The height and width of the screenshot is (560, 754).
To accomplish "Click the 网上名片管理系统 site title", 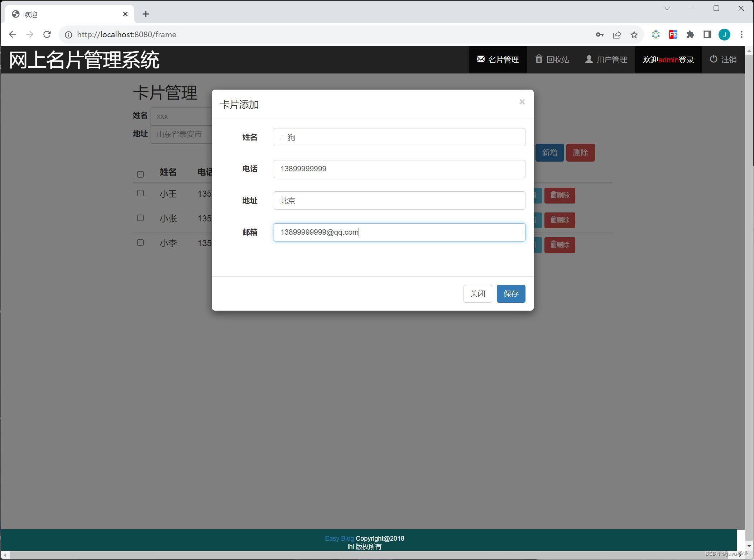I will pyautogui.click(x=84, y=60).
